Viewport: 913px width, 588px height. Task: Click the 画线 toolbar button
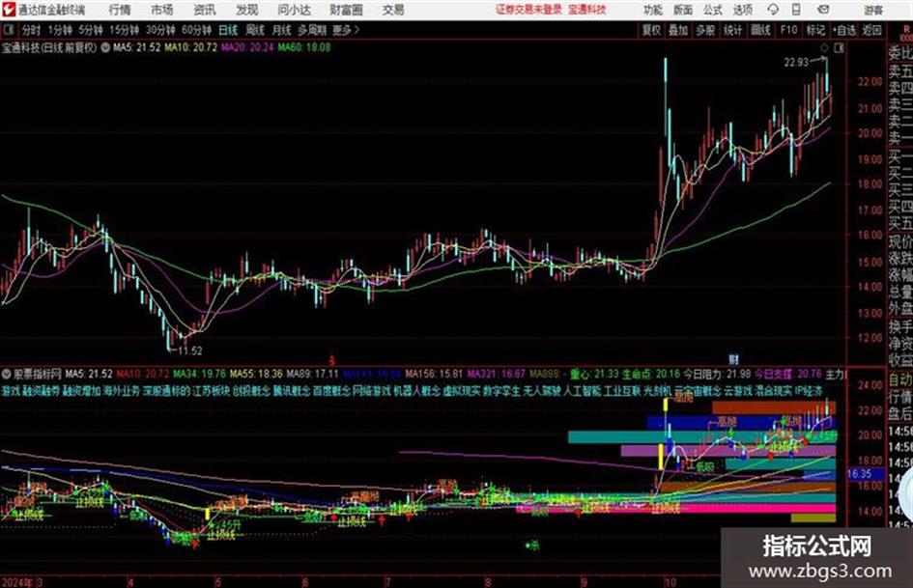click(760, 30)
